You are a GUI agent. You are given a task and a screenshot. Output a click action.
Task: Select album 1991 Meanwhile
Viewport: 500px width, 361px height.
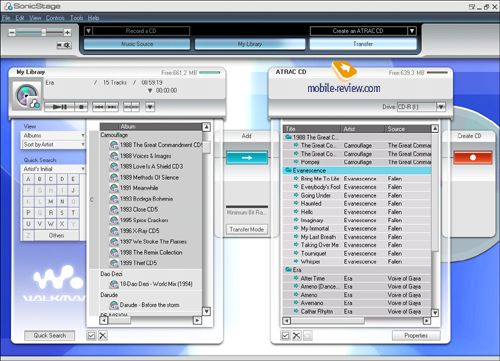click(139, 188)
